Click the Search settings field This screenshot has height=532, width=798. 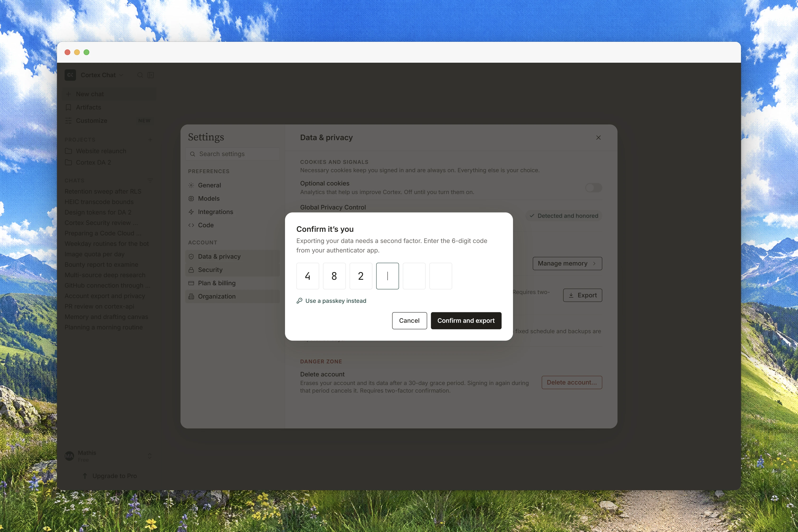pos(233,154)
